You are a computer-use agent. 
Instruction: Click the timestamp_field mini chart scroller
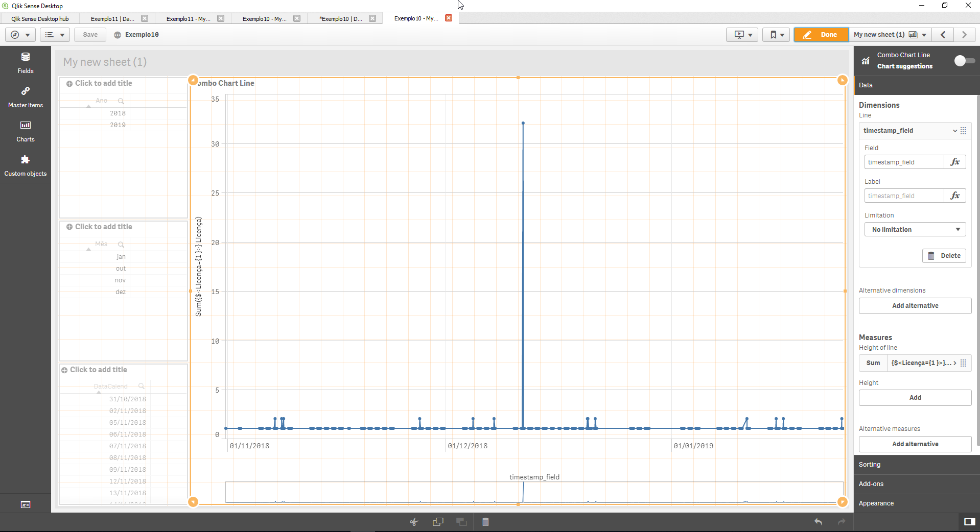point(534,492)
